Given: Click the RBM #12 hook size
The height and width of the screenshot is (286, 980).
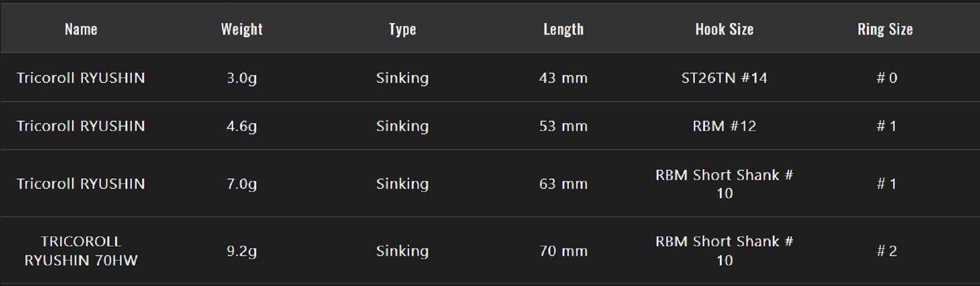Looking at the screenshot, I should (724, 126).
